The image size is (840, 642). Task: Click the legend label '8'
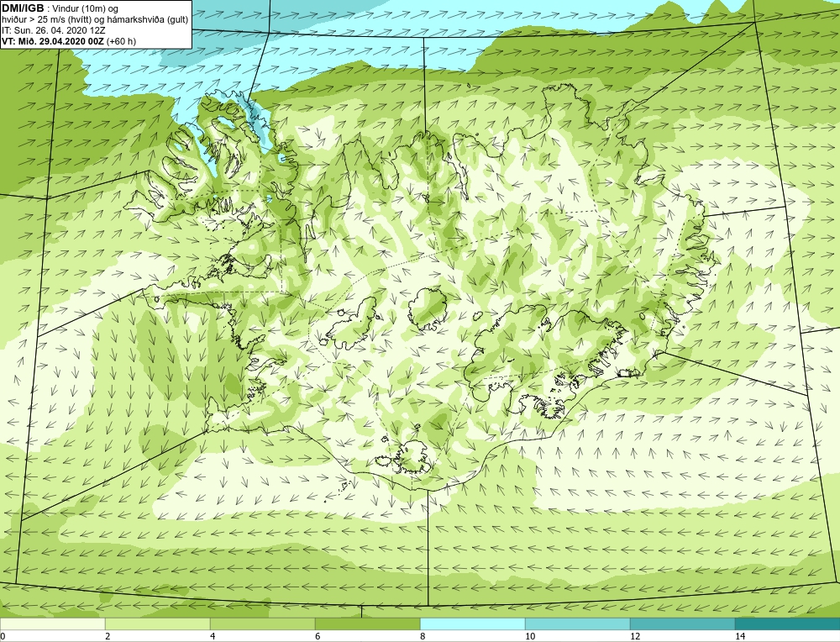click(x=423, y=636)
